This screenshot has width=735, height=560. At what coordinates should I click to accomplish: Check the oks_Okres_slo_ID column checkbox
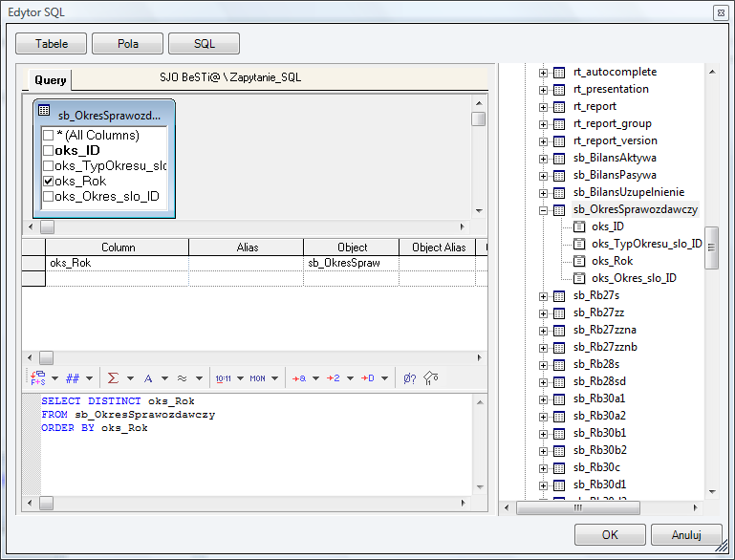[49, 196]
